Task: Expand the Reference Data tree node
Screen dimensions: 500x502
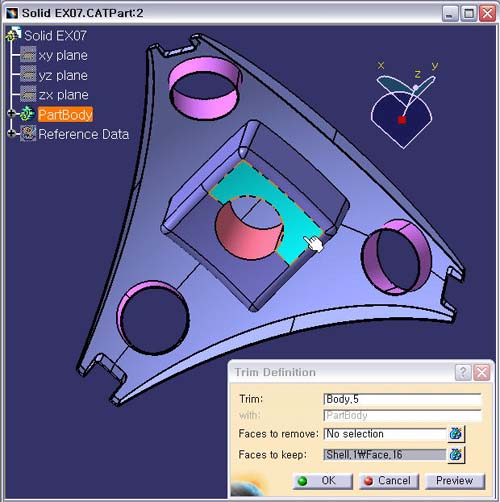Action: (x=11, y=134)
